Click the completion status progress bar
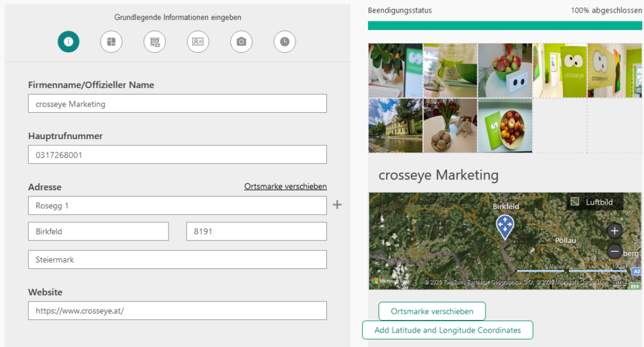Viewport: 644px width, 347px height. click(505, 25)
